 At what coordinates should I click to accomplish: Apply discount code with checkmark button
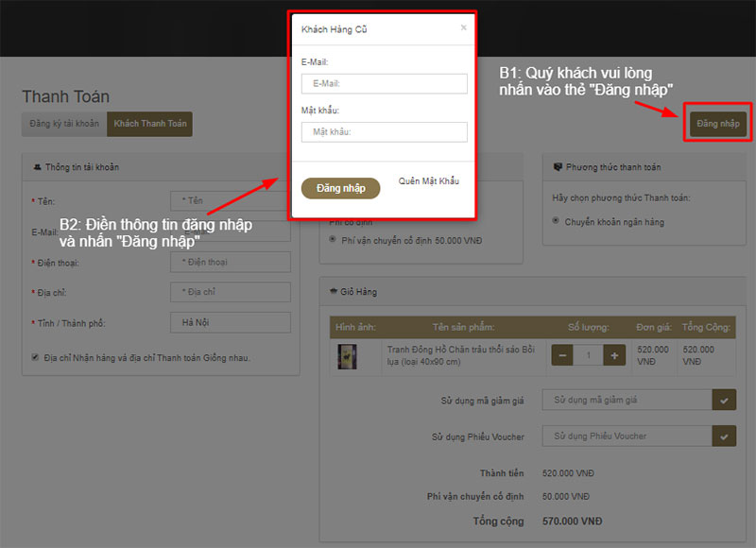click(724, 401)
